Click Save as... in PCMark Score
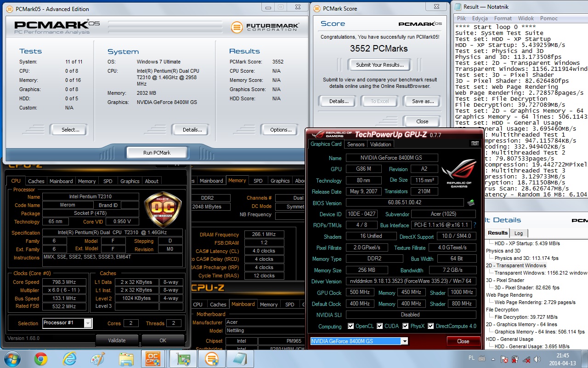Screen dimensions: 588x368 [x=423, y=101]
